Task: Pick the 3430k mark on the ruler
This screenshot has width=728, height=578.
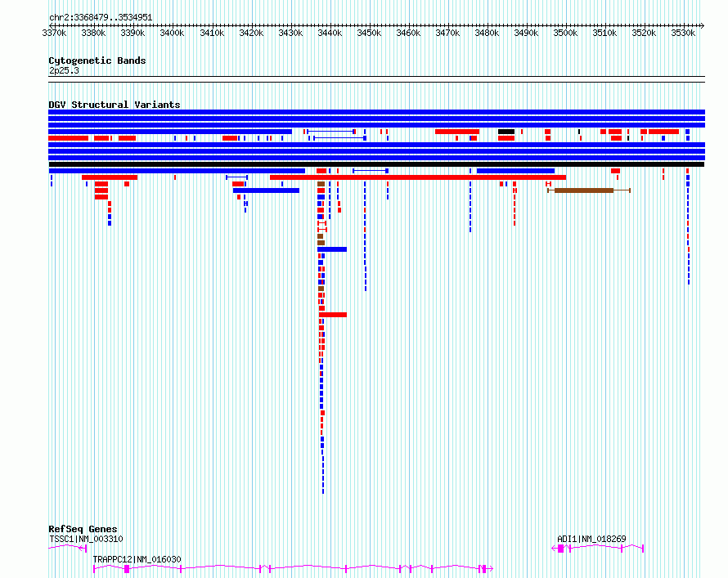Action: pos(290,33)
